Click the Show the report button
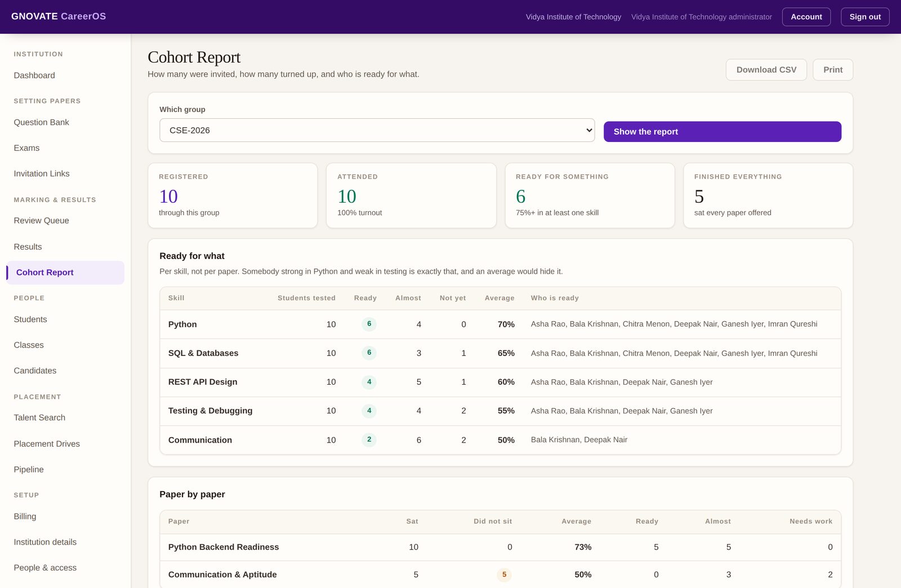901x588 pixels. (722, 132)
